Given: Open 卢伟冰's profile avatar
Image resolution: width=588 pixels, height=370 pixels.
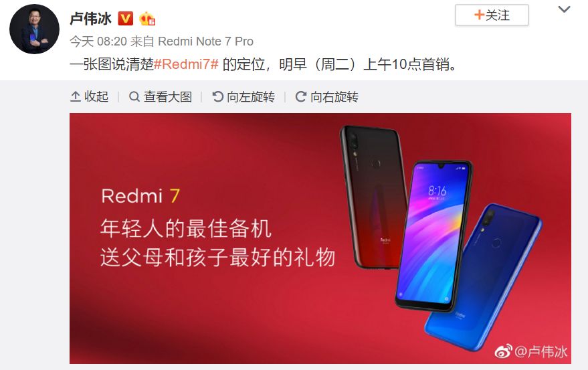Looking at the screenshot, I should coord(34,29).
